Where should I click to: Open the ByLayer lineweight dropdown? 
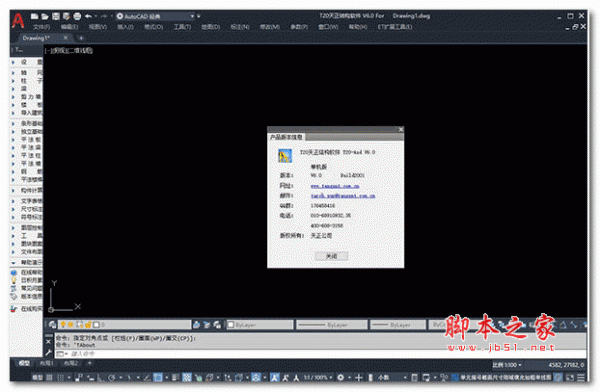coord(398,325)
